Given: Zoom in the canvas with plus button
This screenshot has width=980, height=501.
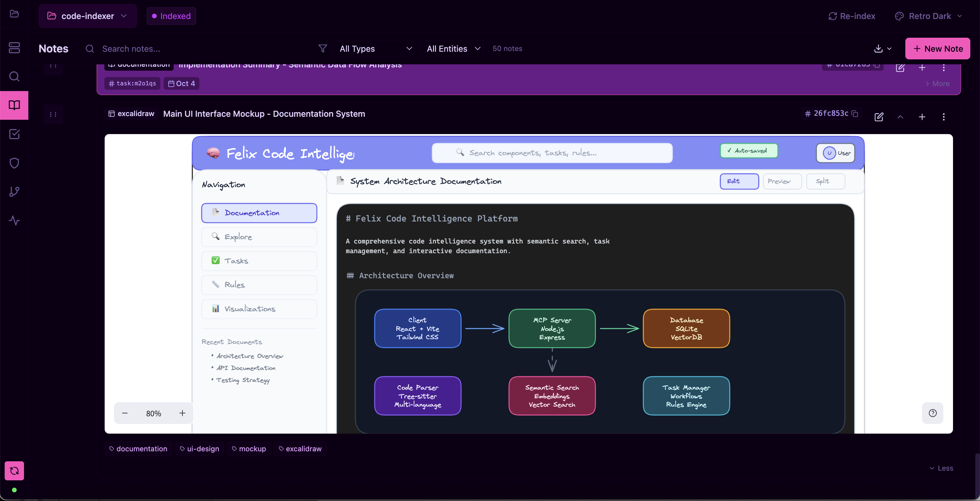Looking at the screenshot, I should point(182,413).
